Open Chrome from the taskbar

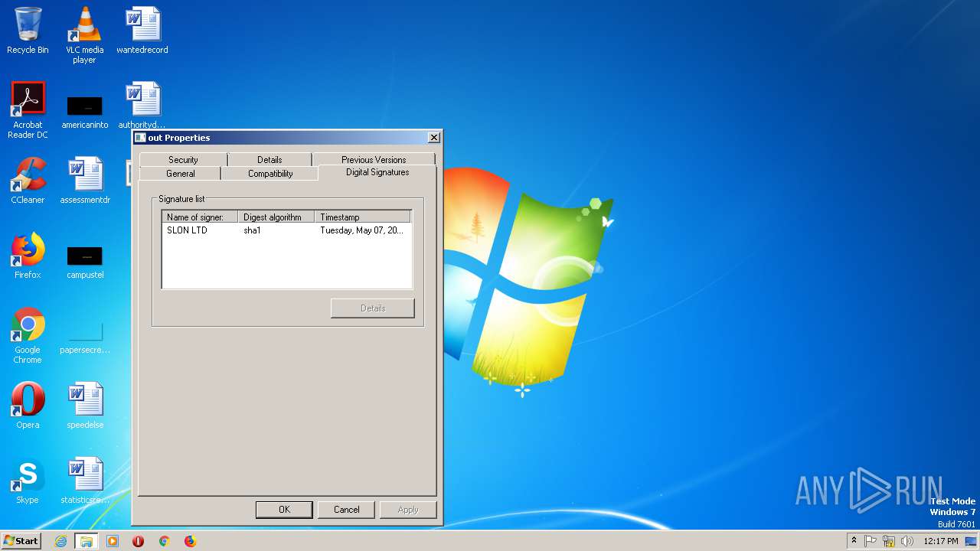click(x=164, y=541)
